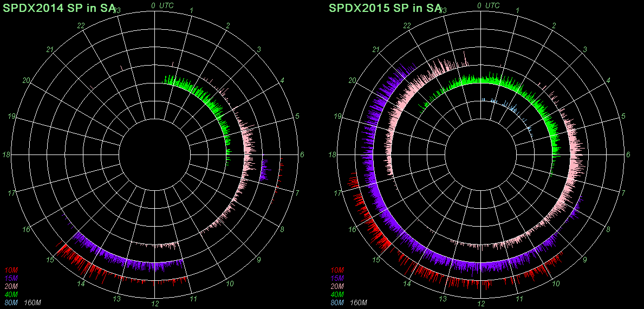Click the 80M legend label in left chart
644x309 pixels.
(11, 302)
